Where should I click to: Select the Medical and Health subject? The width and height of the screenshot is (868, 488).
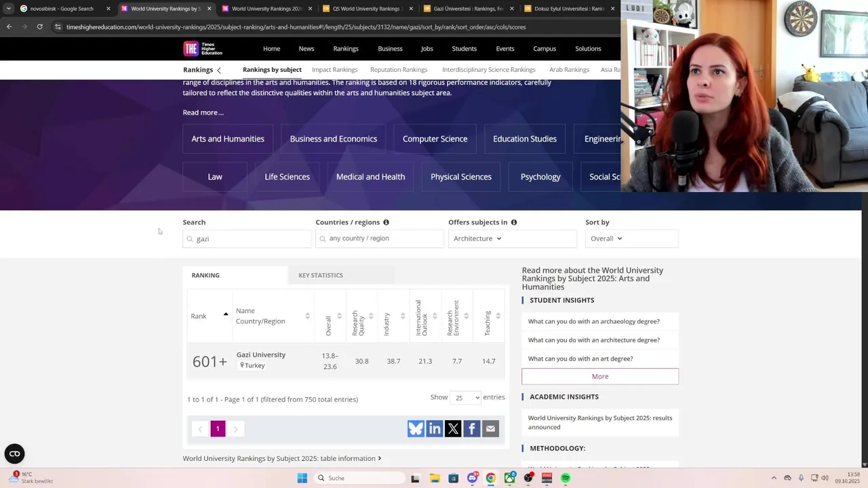pos(370,177)
